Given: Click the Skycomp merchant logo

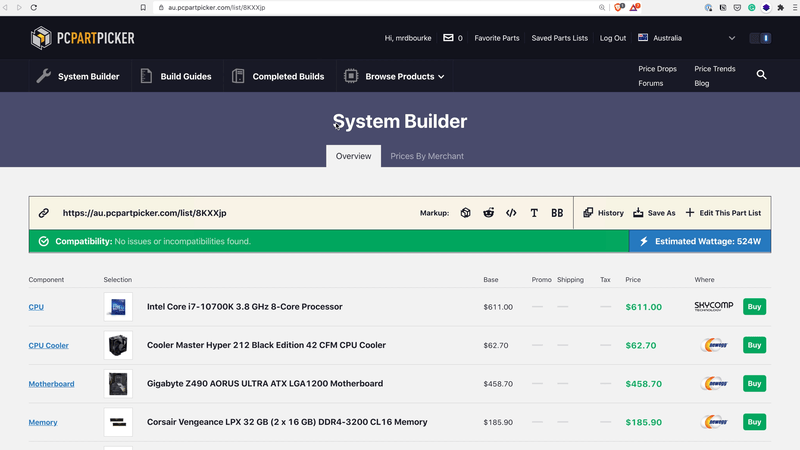Looking at the screenshot, I should coord(713,306).
